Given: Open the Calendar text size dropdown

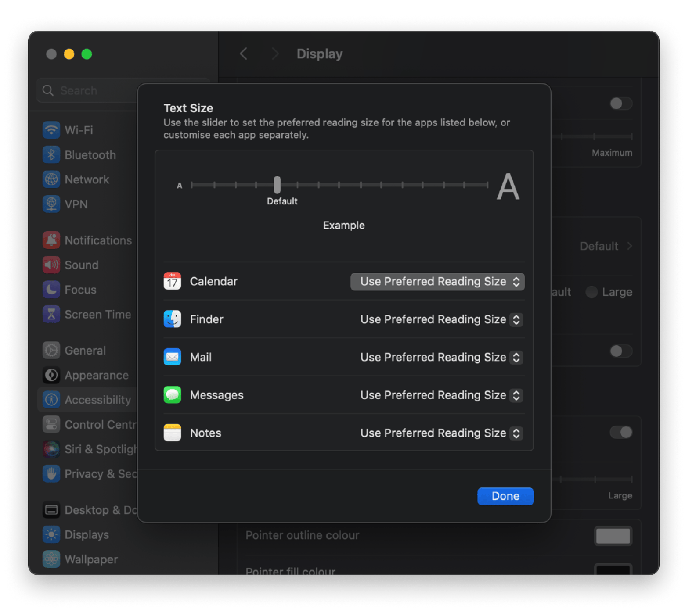Looking at the screenshot, I should pyautogui.click(x=437, y=282).
